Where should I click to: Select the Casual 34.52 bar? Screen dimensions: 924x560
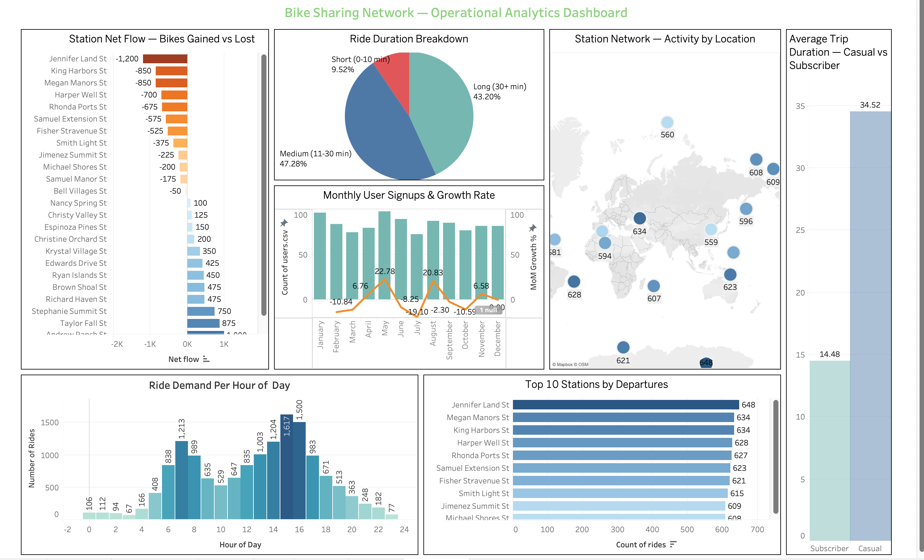(x=870, y=326)
